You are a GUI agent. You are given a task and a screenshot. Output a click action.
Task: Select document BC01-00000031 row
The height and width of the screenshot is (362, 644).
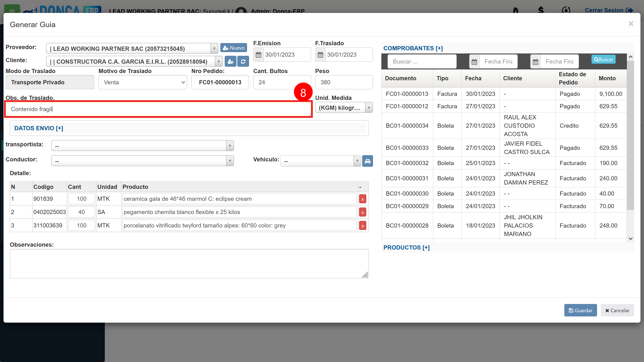pyautogui.click(x=504, y=178)
